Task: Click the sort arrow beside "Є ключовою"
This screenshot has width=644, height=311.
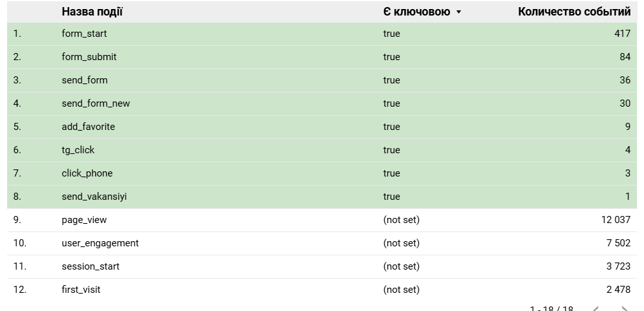Action: click(x=458, y=12)
